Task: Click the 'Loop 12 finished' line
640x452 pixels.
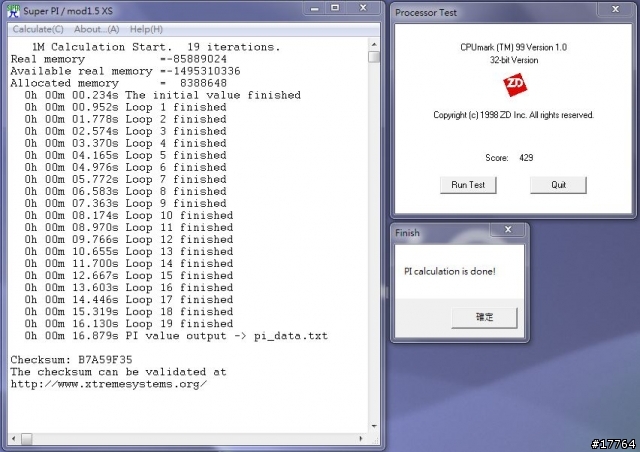Action: click(129, 240)
